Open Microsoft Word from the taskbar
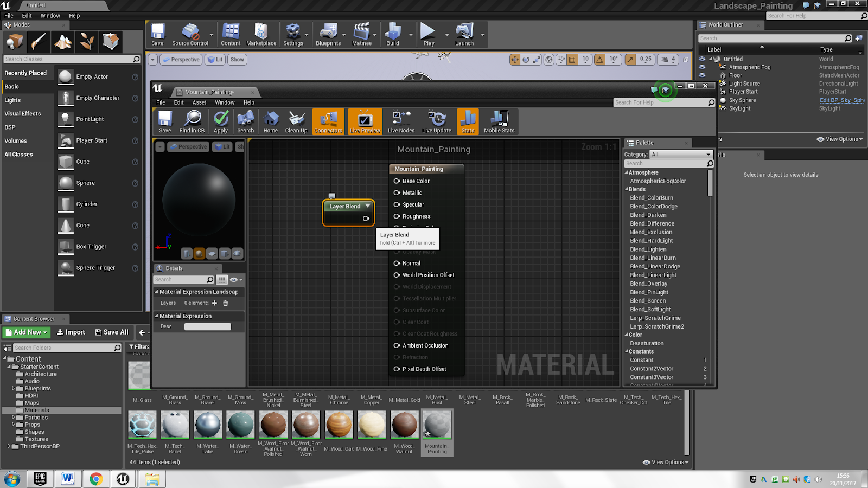 (68, 479)
